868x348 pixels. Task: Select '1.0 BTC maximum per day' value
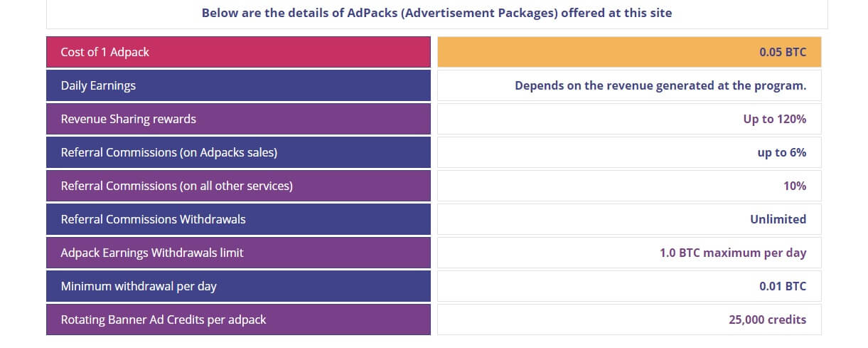coord(733,253)
